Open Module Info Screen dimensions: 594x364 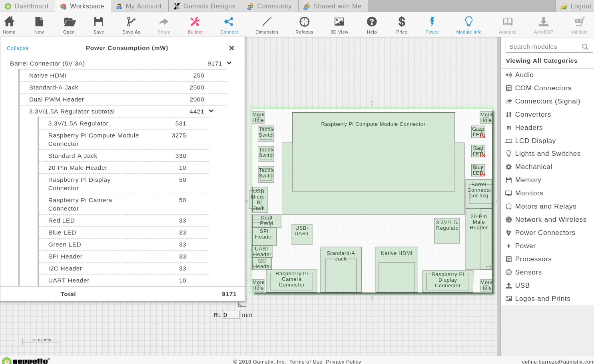click(x=468, y=25)
